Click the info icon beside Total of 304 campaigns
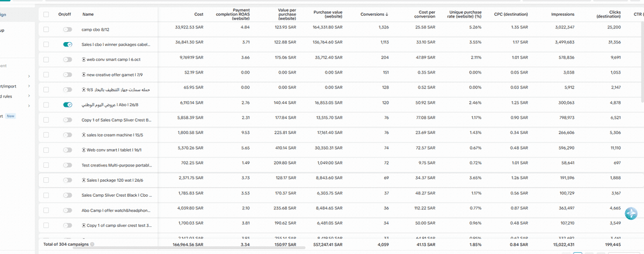Image resolution: width=644 pixels, height=254 pixels. pos(92,244)
